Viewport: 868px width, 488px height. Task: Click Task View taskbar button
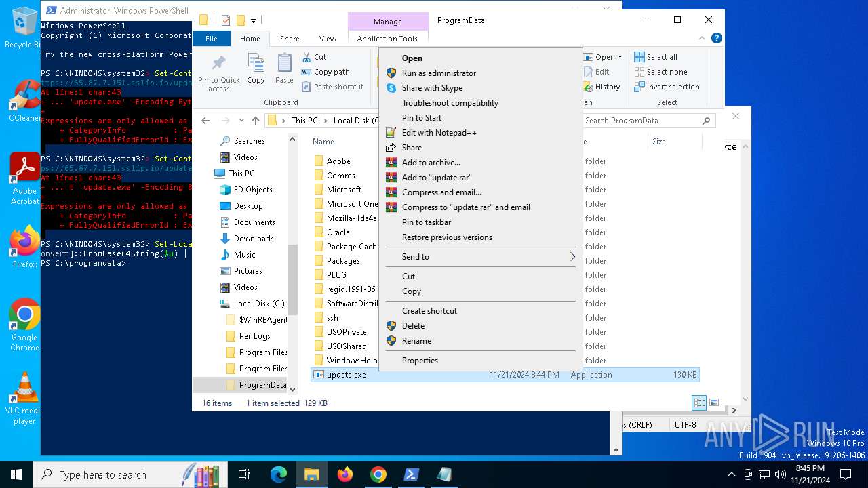click(244, 474)
